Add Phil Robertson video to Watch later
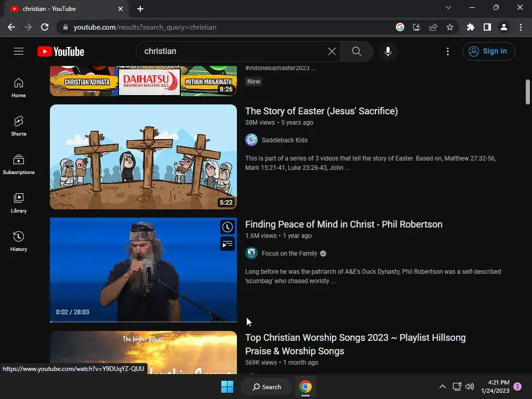This screenshot has width=532, height=399. [228, 227]
